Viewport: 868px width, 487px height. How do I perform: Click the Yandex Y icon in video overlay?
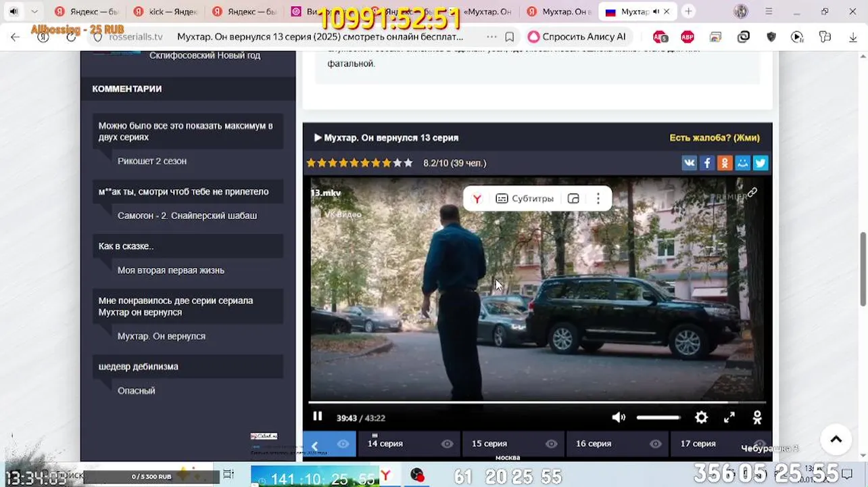477,198
